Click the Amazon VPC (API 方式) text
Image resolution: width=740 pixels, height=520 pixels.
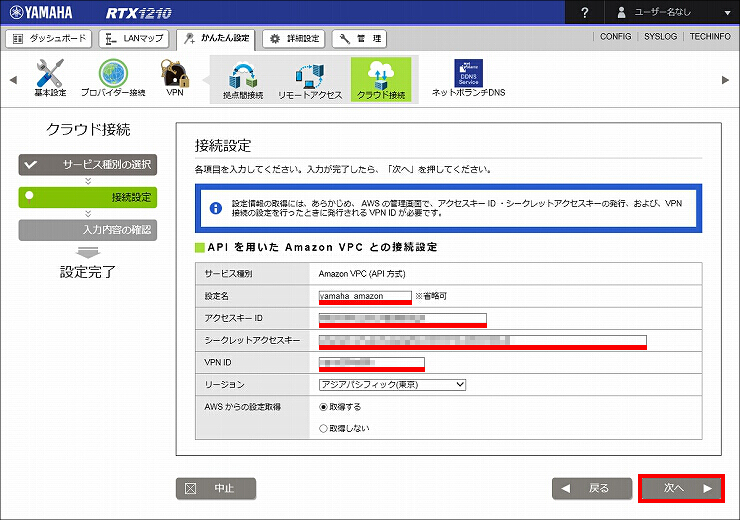pos(362,274)
